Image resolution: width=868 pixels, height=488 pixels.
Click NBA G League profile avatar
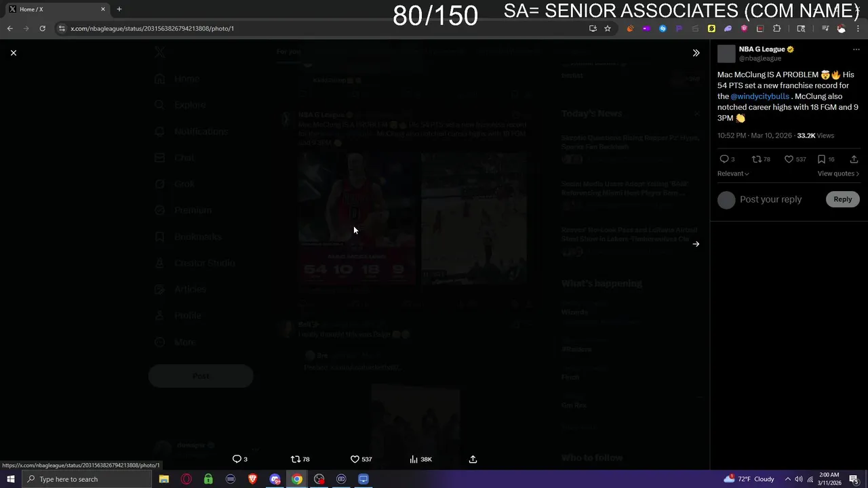click(x=726, y=54)
